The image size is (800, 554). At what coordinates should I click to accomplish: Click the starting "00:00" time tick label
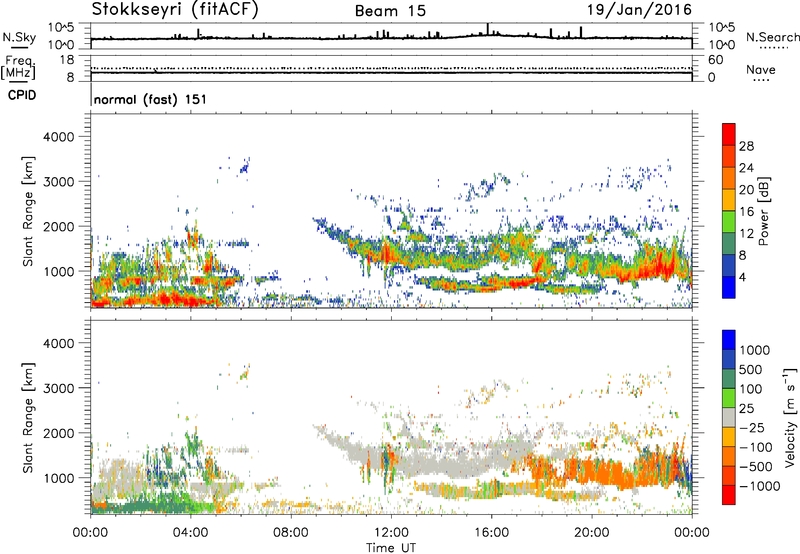(90, 533)
